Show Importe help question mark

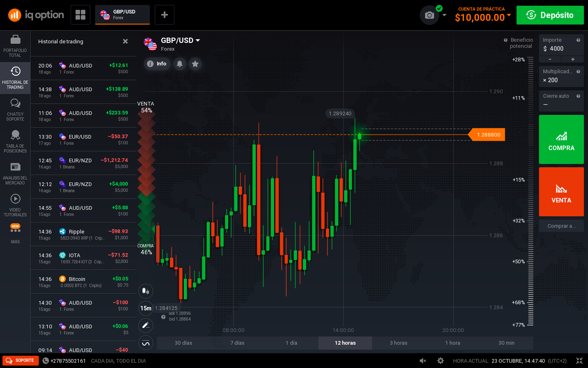(578, 40)
